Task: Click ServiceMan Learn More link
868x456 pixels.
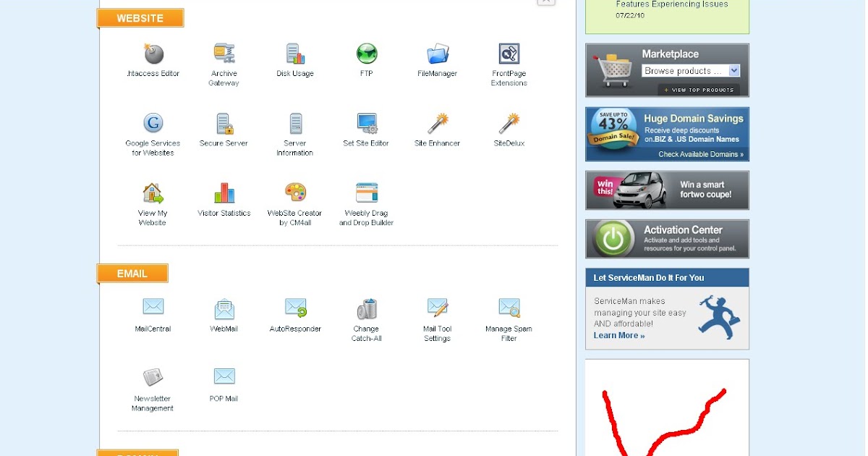Action: coord(619,336)
